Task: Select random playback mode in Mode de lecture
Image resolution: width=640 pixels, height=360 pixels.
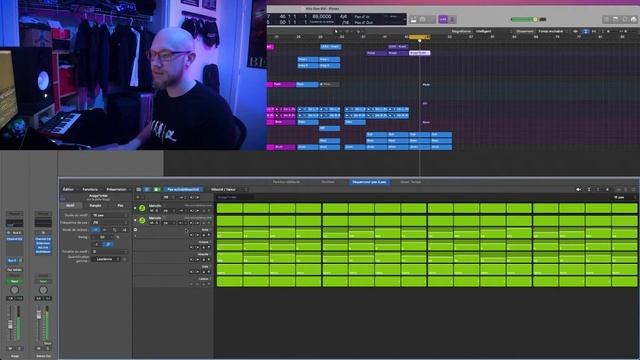Action: point(124,230)
